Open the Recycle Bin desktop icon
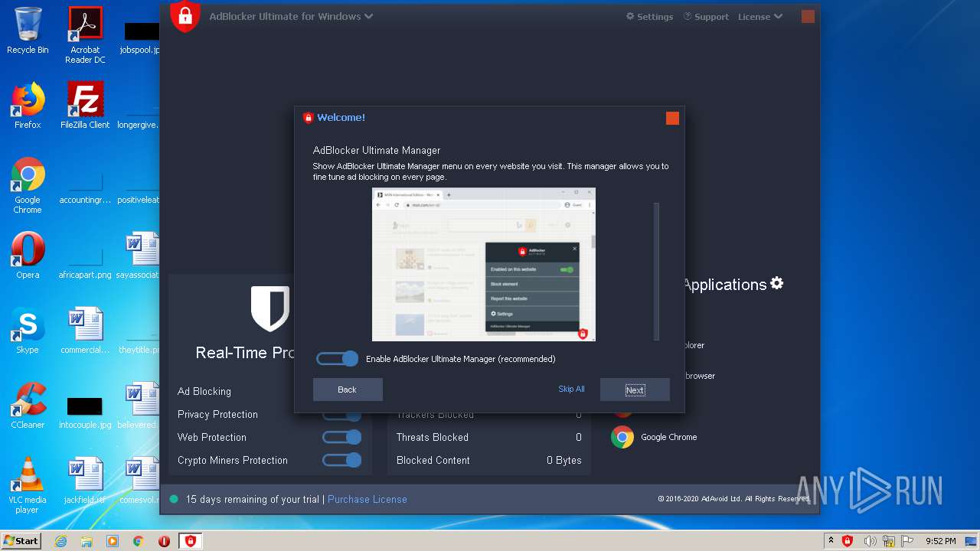This screenshot has width=980, height=551. (x=28, y=31)
